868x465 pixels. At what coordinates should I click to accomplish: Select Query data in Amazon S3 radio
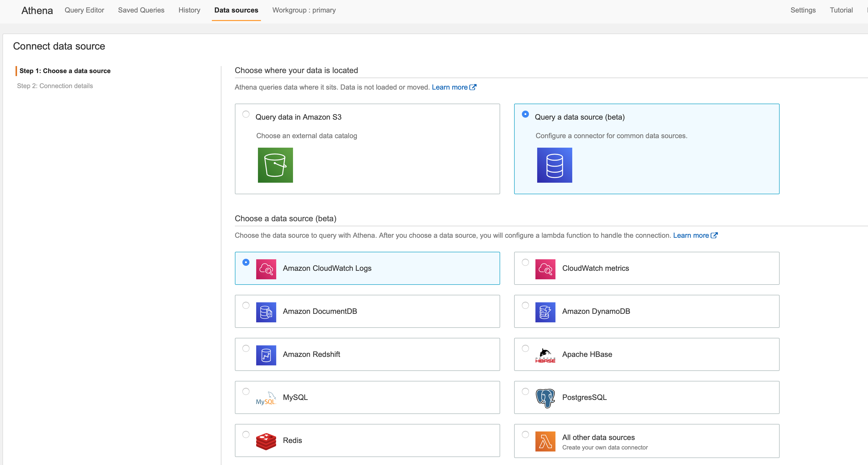click(x=246, y=114)
